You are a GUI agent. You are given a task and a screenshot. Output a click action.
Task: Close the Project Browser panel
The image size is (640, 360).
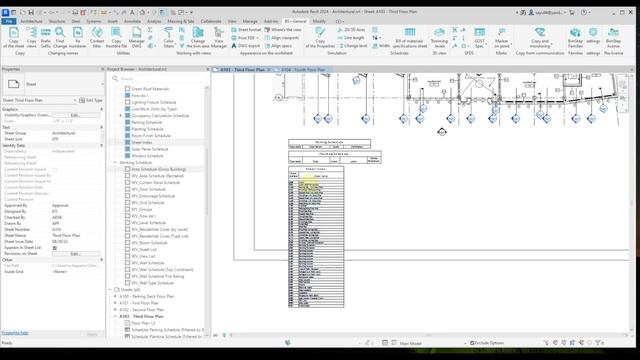coord(207,69)
